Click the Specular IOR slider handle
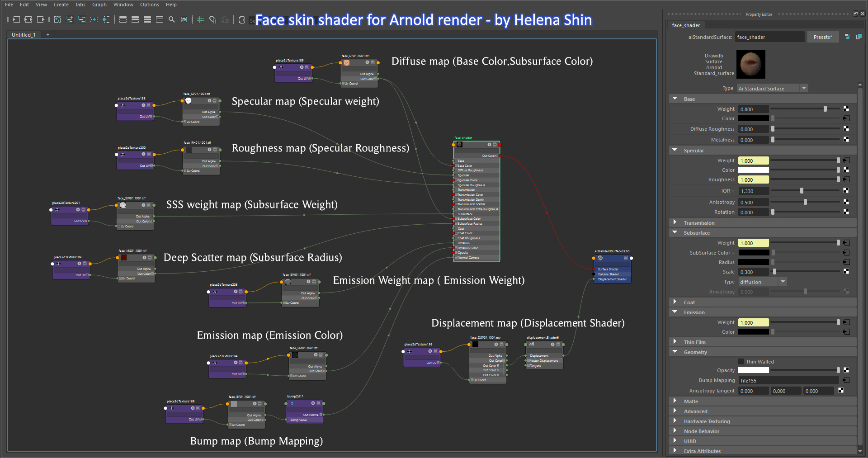Viewport: 868px width, 458px height. coord(802,191)
